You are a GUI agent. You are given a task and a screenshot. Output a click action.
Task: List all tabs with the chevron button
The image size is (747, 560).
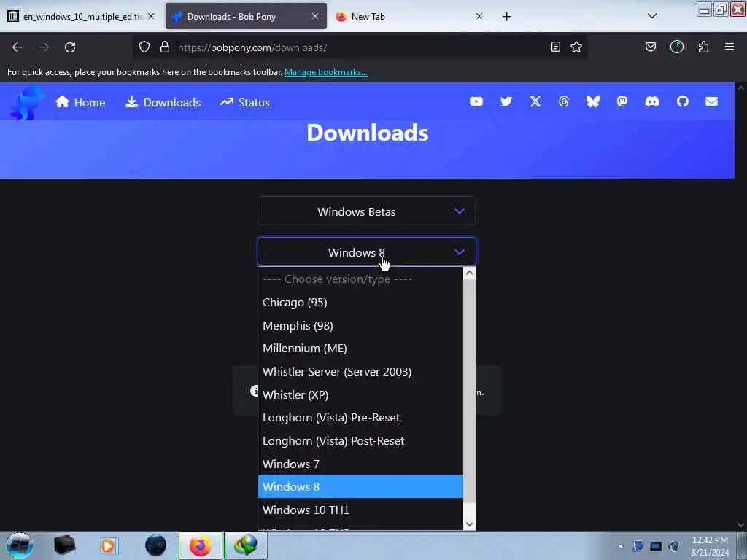coord(652,16)
